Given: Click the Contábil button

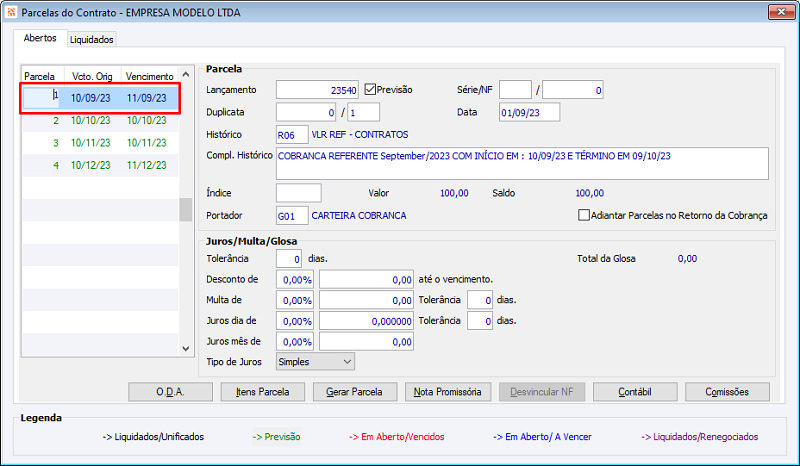Looking at the screenshot, I should click(635, 391).
